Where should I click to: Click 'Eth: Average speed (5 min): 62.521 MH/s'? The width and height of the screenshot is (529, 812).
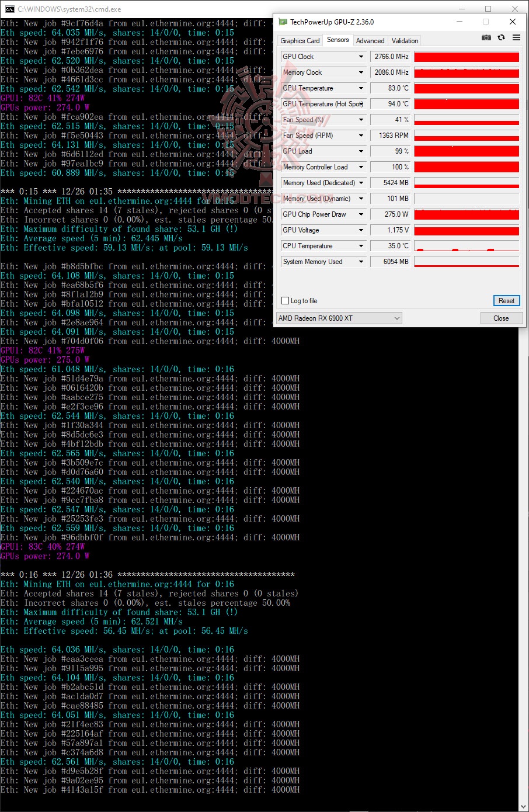click(x=92, y=622)
